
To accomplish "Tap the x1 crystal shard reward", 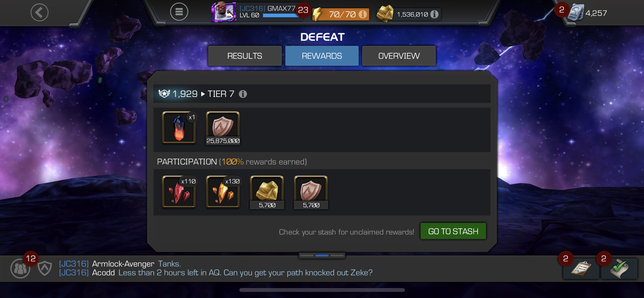I will pyautogui.click(x=179, y=128).
